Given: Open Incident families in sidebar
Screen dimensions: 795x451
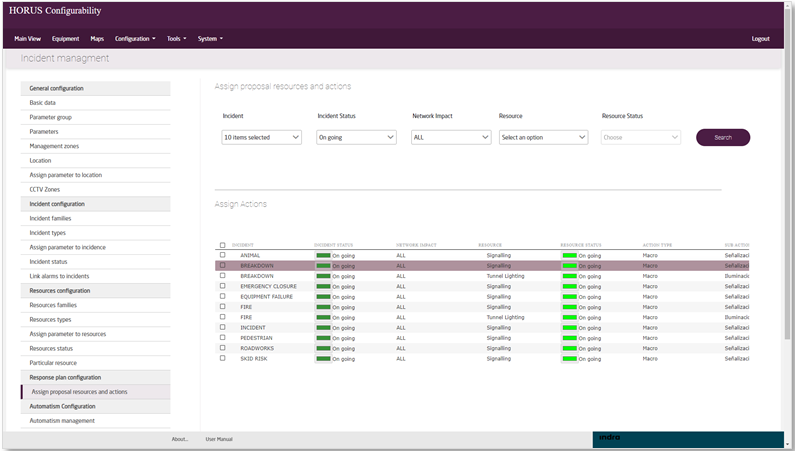Looking at the screenshot, I should click(x=95, y=218).
